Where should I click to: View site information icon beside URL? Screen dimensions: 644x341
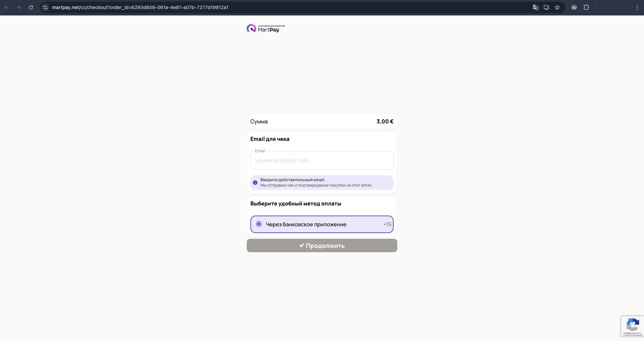[45, 7]
